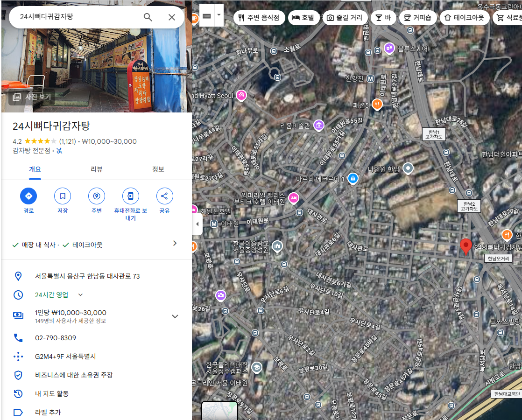Expand the price per person details
Image resolution: width=522 pixels, height=420 pixels.
pos(175,316)
